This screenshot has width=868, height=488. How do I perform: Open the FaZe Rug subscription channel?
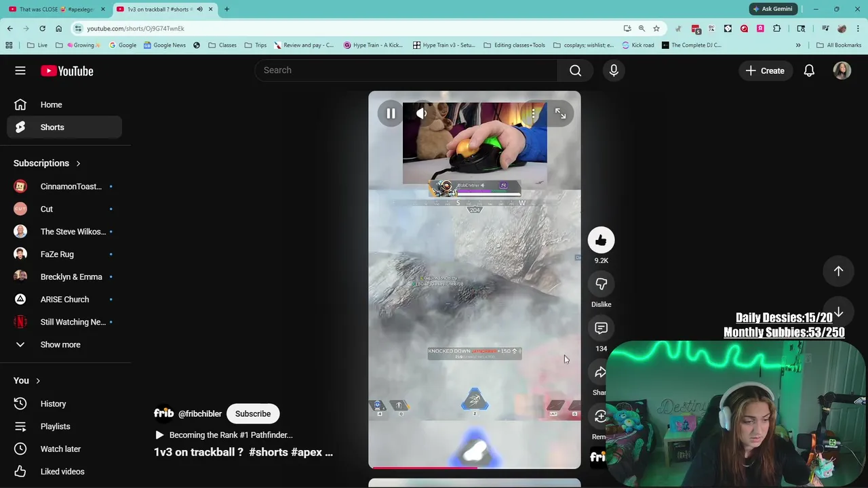(64, 254)
